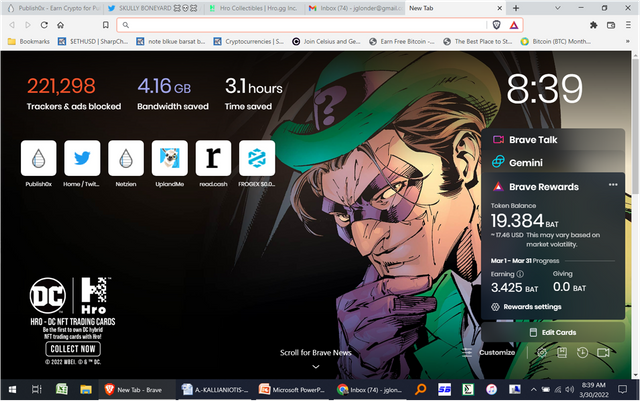Expand the Gemini card

point(553,162)
